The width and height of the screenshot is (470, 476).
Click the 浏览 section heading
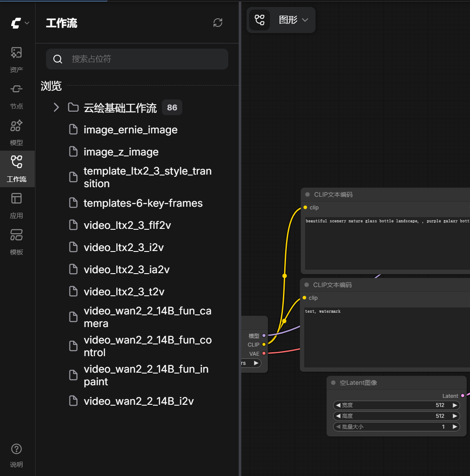click(x=51, y=86)
